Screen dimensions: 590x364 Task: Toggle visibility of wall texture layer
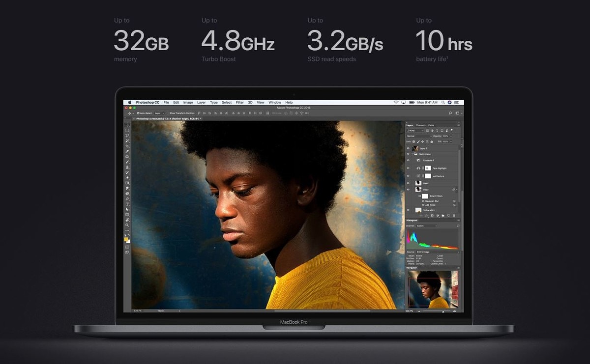click(x=408, y=176)
